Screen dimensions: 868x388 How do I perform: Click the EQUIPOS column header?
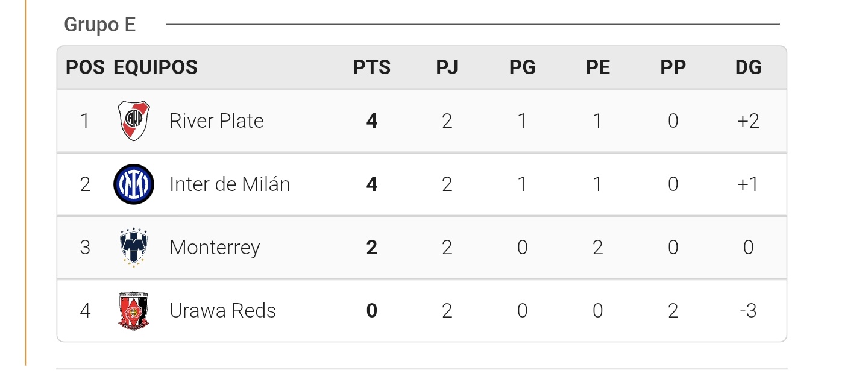coord(156,67)
